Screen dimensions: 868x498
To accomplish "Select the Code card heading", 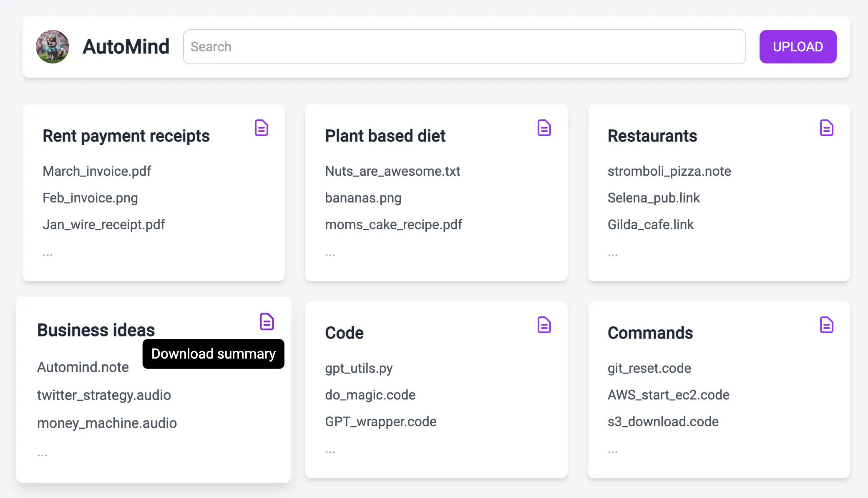I will pyautogui.click(x=345, y=333).
